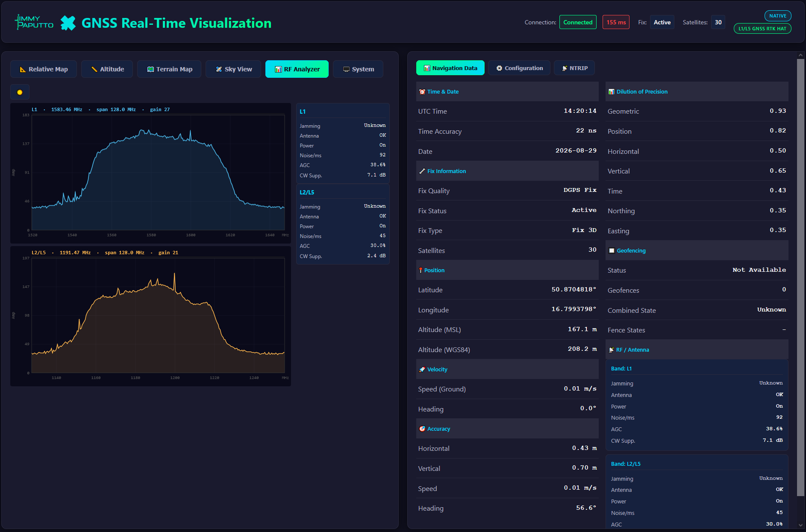This screenshot has height=532, width=806.
Task: Open the Relative Map tab
Action: point(44,69)
